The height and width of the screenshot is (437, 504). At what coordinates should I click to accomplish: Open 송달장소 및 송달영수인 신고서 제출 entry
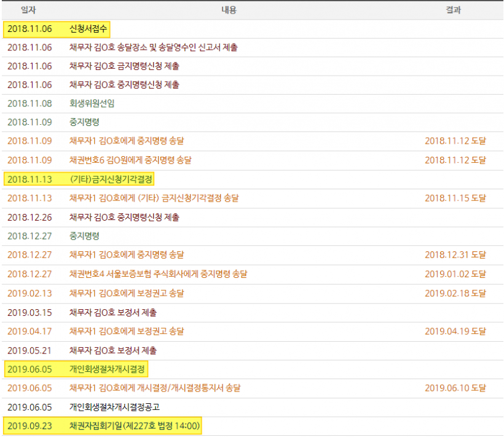click(x=153, y=47)
